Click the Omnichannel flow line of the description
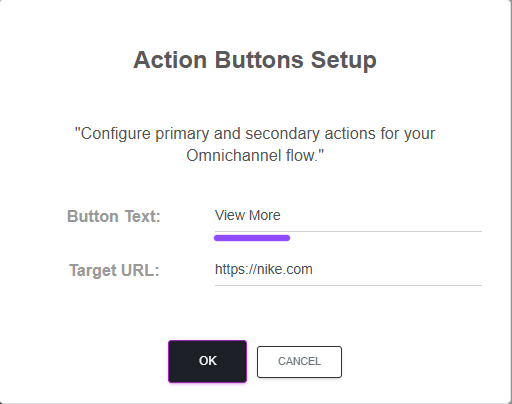512x404 pixels. [x=255, y=156]
